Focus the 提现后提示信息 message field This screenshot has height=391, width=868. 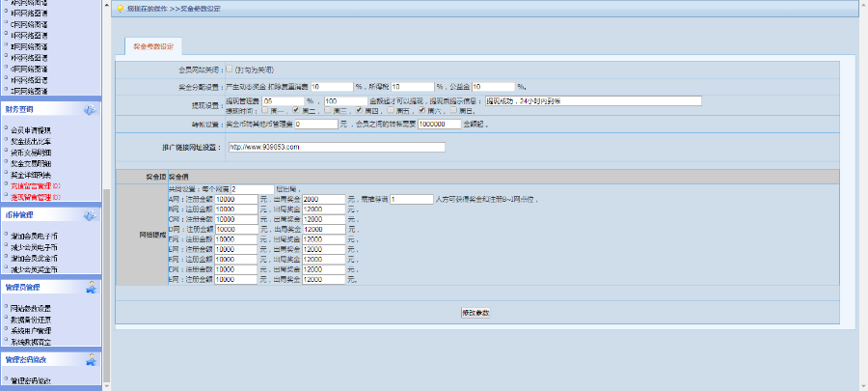coord(593,100)
